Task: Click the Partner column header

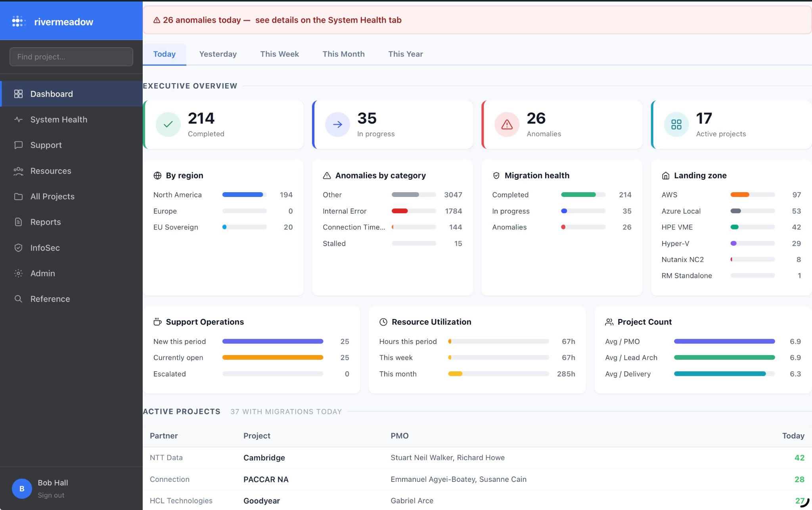Action: click(x=164, y=436)
